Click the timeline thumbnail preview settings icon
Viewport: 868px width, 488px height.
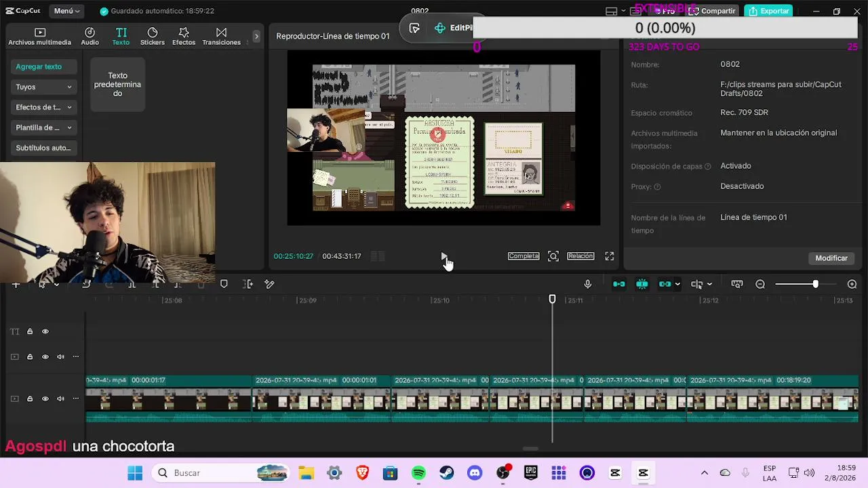[x=737, y=284]
